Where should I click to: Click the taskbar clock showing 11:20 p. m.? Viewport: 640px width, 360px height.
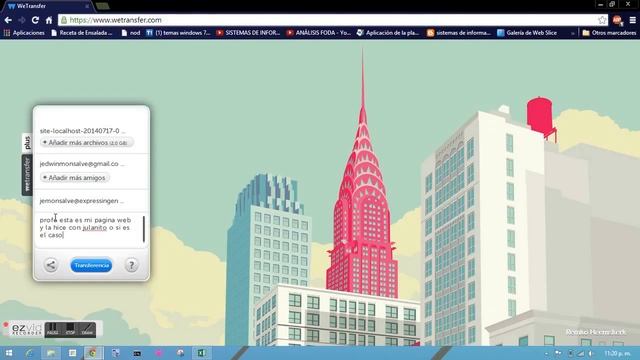click(618, 353)
